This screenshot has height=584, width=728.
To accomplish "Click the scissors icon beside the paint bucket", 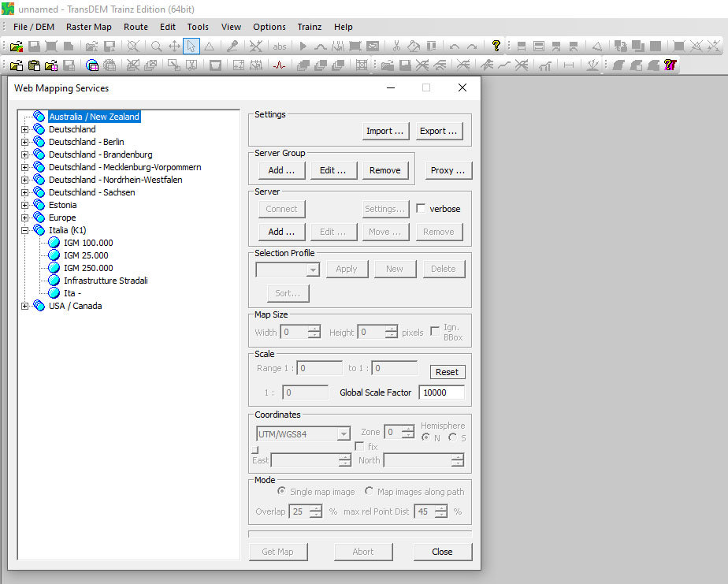I will [396, 46].
